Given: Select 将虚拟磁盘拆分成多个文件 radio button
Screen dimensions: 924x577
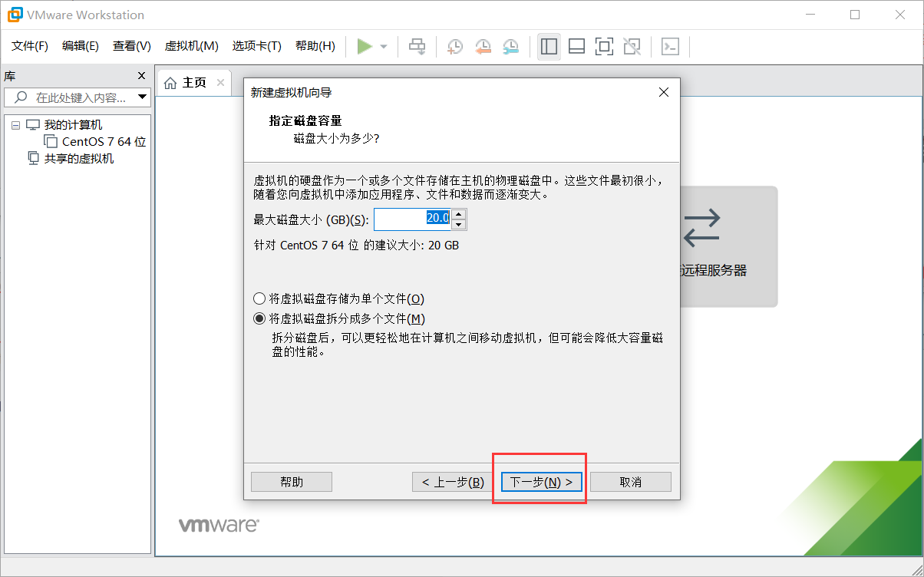Looking at the screenshot, I should click(x=259, y=318).
